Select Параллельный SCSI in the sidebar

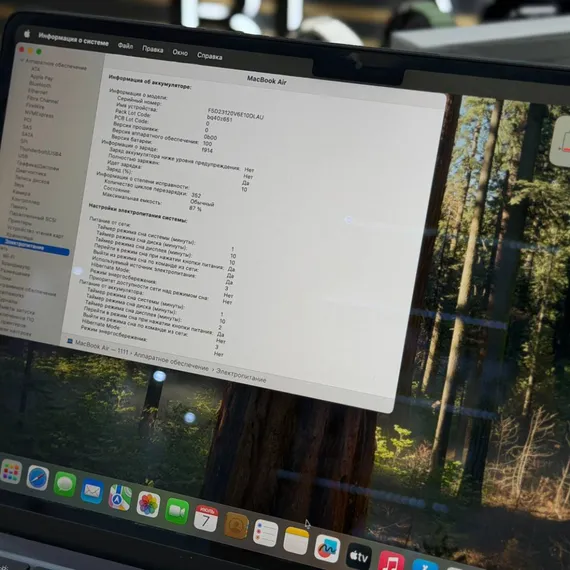tap(32, 216)
